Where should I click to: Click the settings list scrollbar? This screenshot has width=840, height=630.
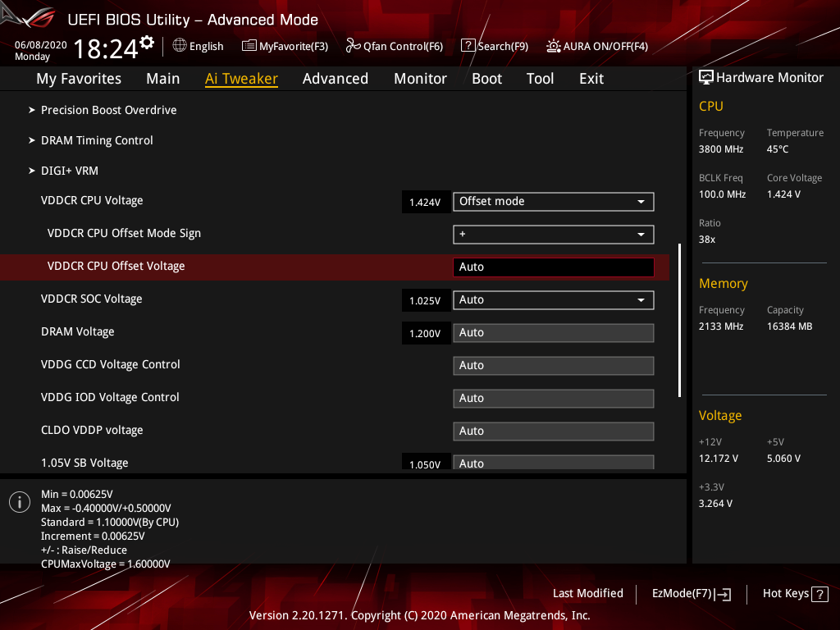[679, 321]
